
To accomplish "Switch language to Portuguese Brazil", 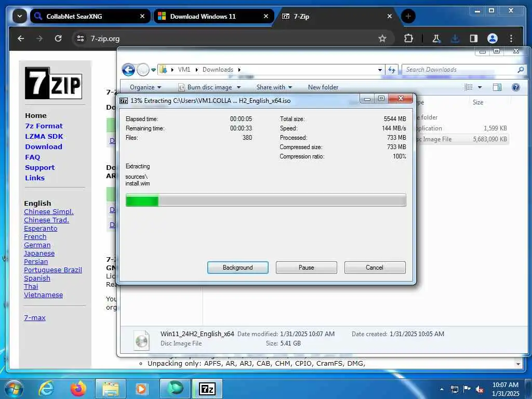I will pos(53,270).
